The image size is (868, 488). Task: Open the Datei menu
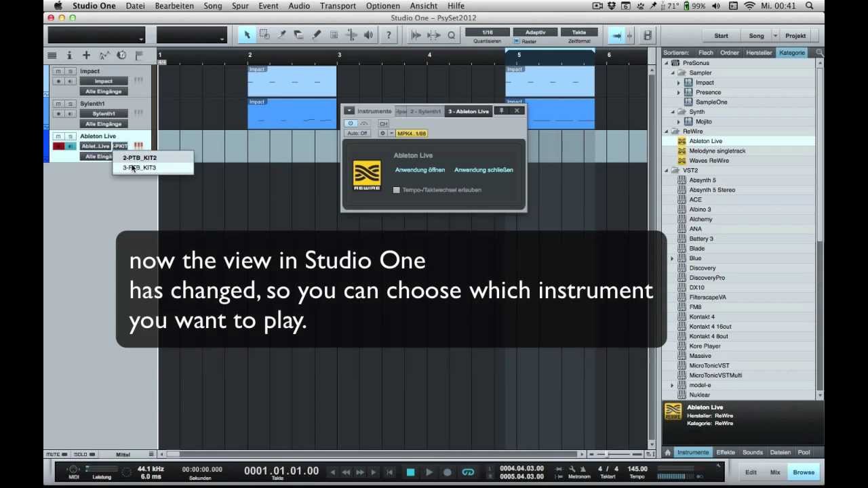(136, 6)
